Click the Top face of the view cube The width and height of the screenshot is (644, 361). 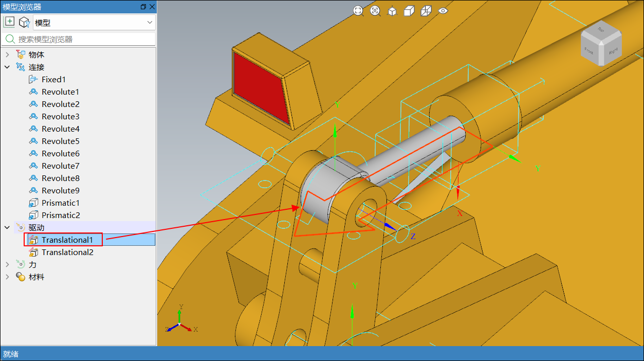coord(600,30)
